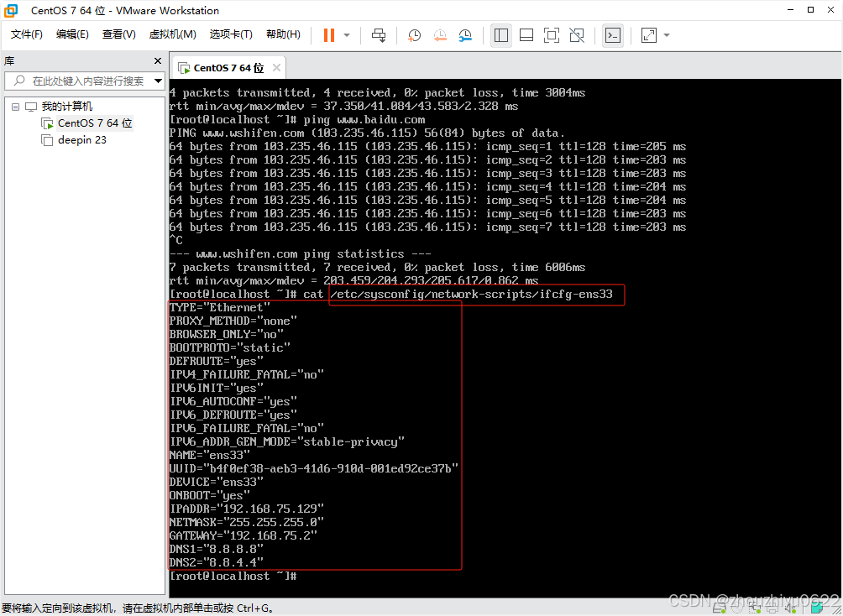Enter full screen mode icon
The height and width of the screenshot is (616, 843).
pos(552,35)
